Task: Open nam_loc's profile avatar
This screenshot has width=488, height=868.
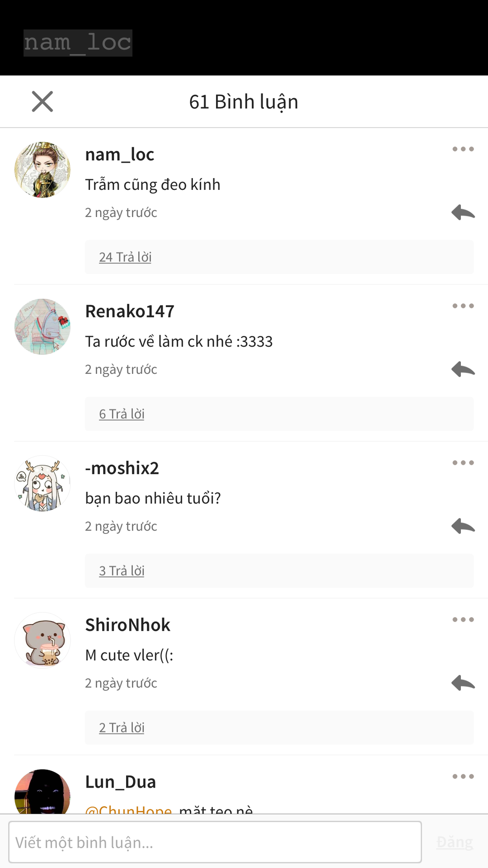Action: [x=42, y=170]
